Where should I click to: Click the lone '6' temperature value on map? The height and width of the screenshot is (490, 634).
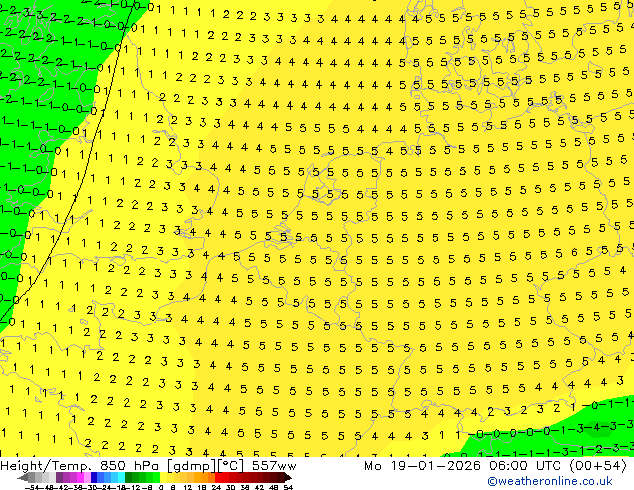pyautogui.click(x=574, y=252)
